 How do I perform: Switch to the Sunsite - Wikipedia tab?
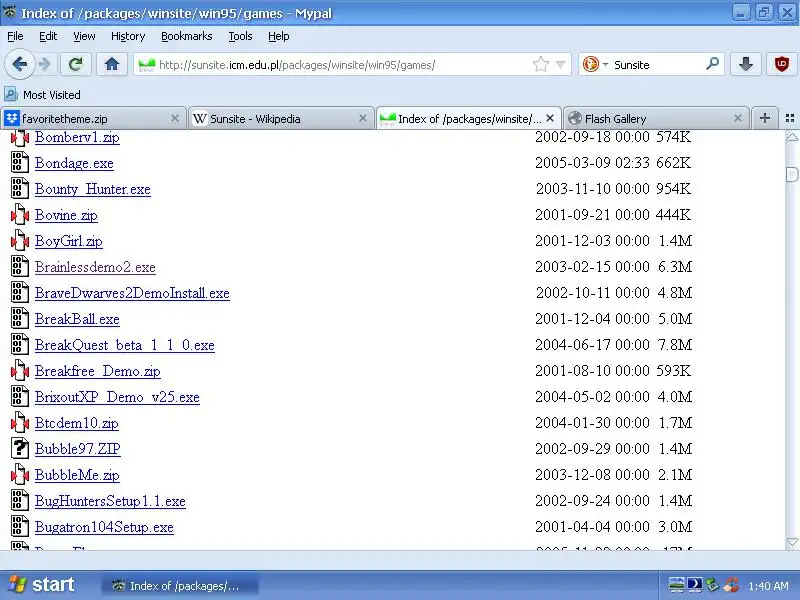(281, 119)
